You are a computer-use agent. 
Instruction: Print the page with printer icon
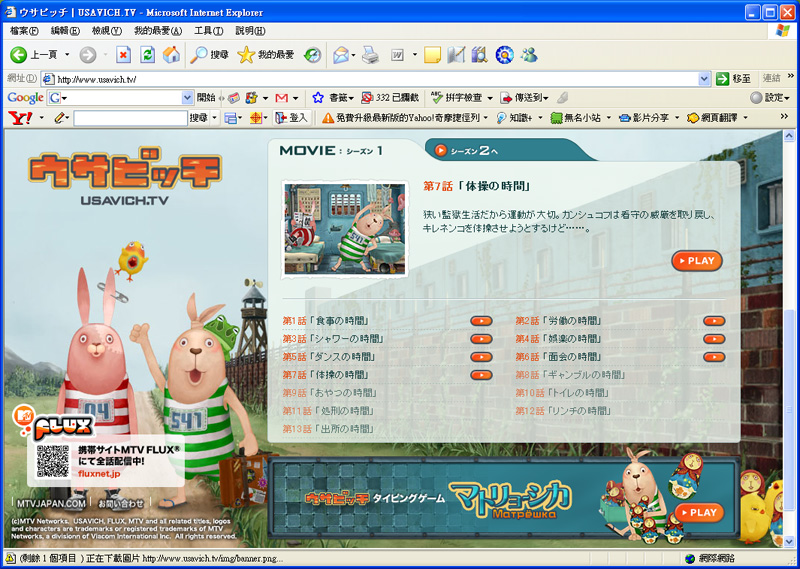click(370, 55)
